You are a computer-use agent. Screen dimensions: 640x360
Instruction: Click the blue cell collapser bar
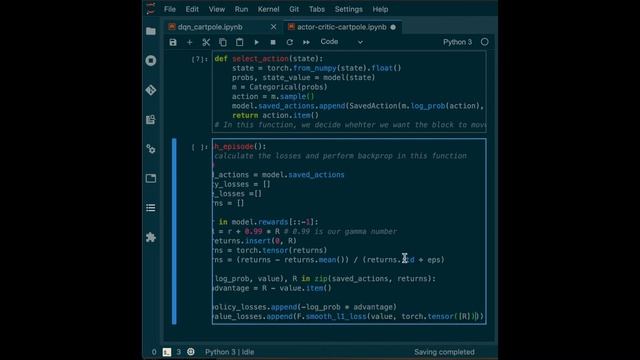(174, 231)
